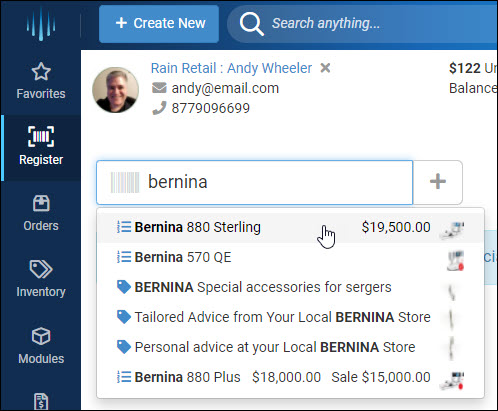The width and height of the screenshot is (498, 411).
Task: Click the magnifying glass search icon
Action: [251, 24]
